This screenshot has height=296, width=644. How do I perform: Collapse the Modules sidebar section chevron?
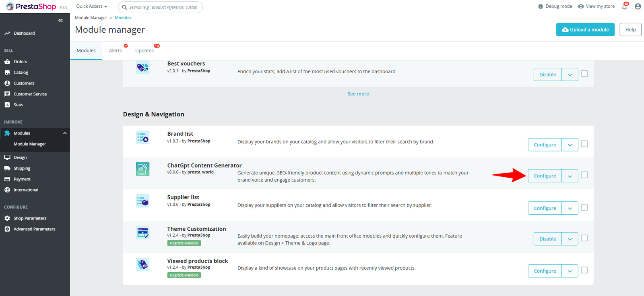pos(65,133)
